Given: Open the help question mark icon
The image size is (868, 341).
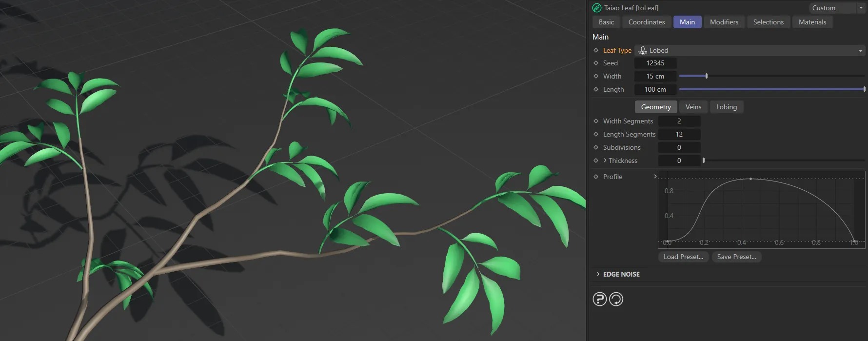Looking at the screenshot, I should pyautogui.click(x=600, y=299).
